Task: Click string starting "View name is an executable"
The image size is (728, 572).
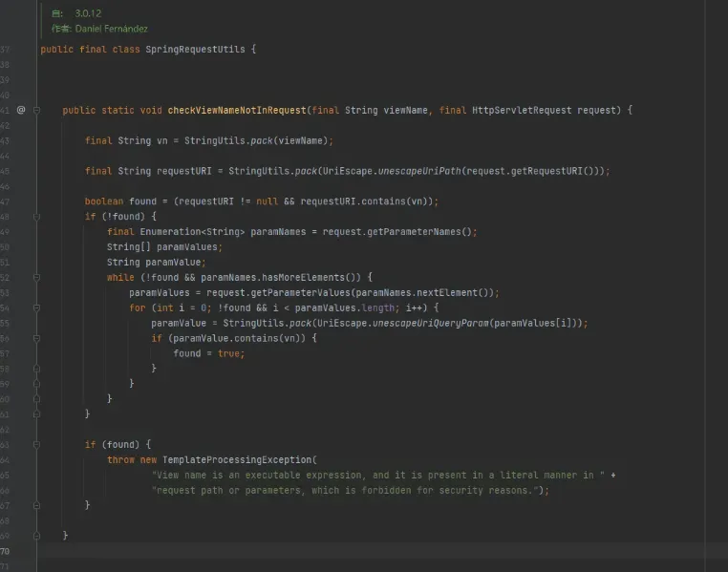Action: click(x=378, y=475)
